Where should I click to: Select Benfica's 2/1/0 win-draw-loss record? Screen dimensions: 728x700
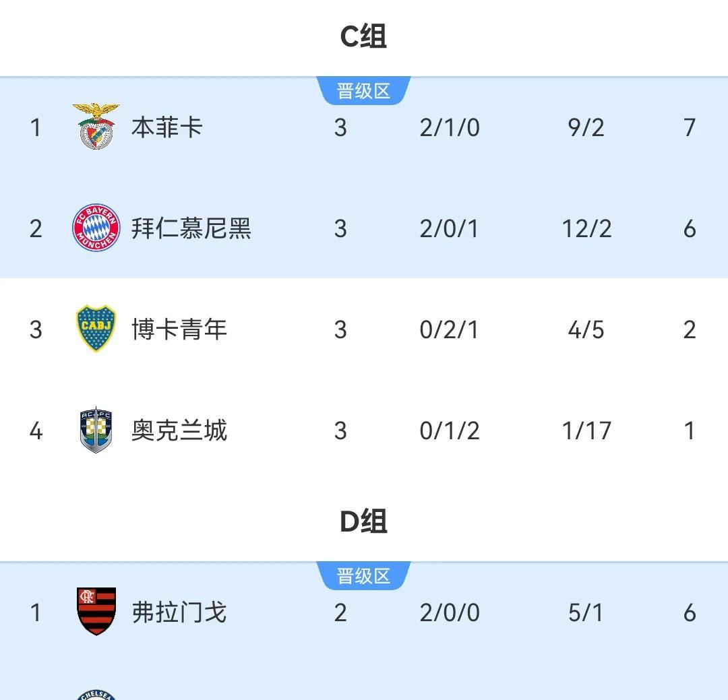450,127
